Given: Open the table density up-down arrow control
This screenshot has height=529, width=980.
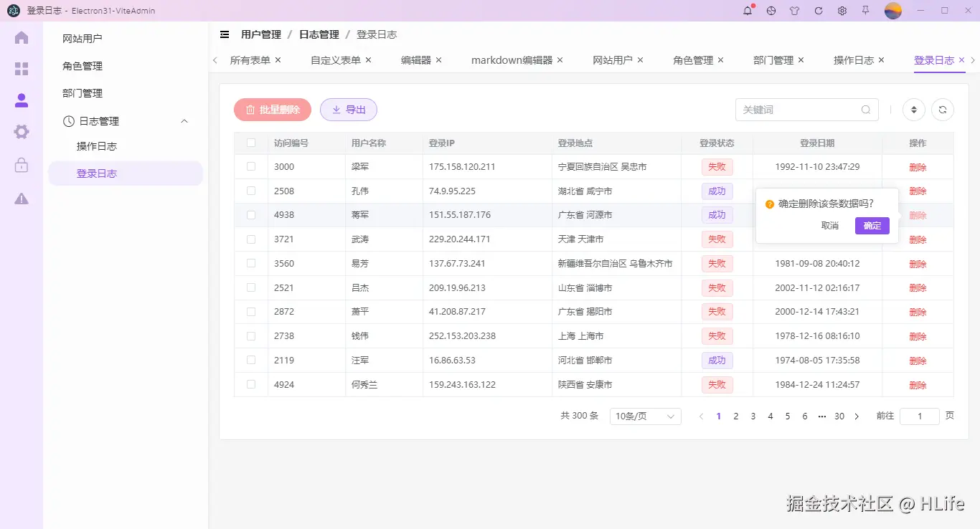Looking at the screenshot, I should (913, 110).
